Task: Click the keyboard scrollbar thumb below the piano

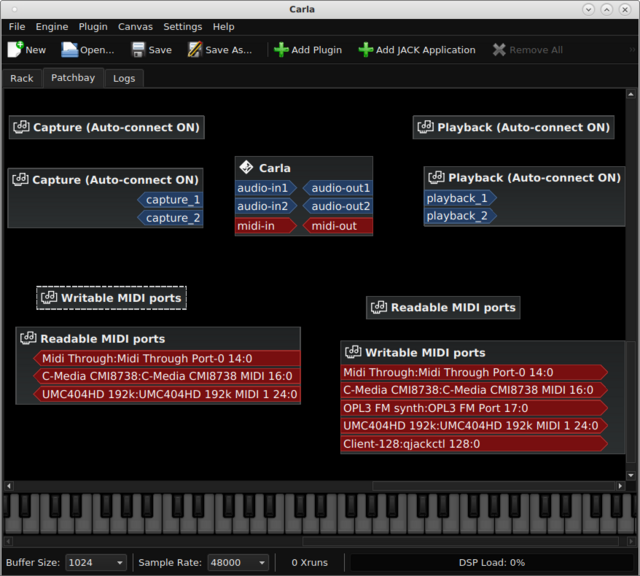Action: click(460, 541)
